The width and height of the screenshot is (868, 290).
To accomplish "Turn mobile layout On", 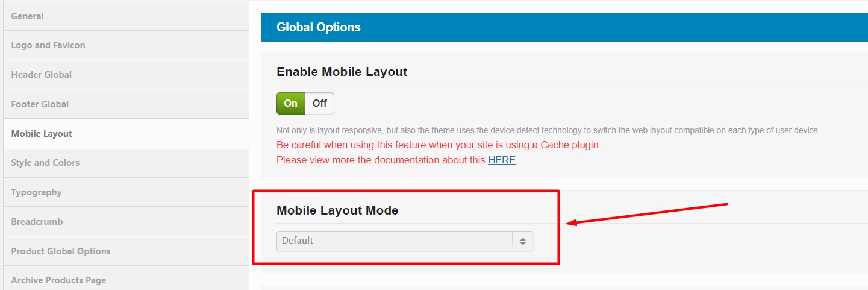I will (x=291, y=104).
